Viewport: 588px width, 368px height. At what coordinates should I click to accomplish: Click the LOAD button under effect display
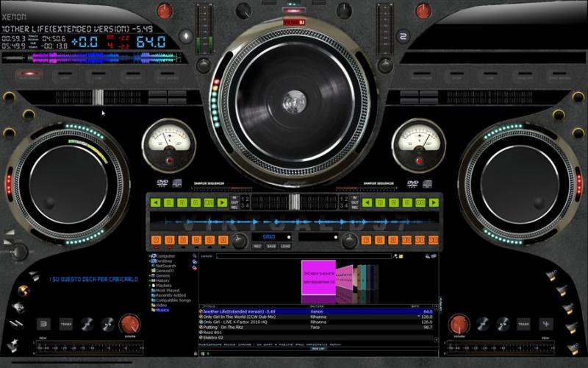(285, 247)
